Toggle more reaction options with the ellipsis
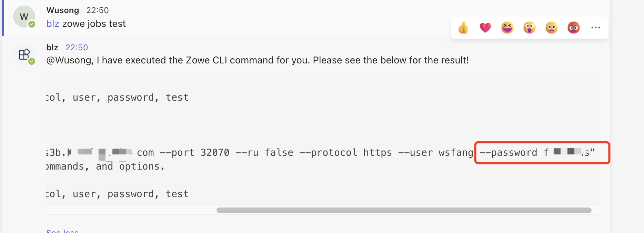 [x=595, y=28]
